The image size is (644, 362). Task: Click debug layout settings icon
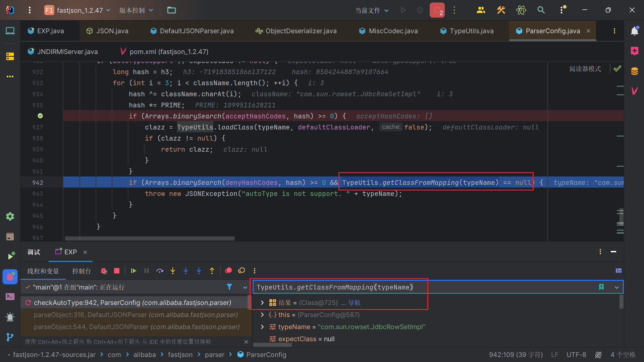pos(619,271)
